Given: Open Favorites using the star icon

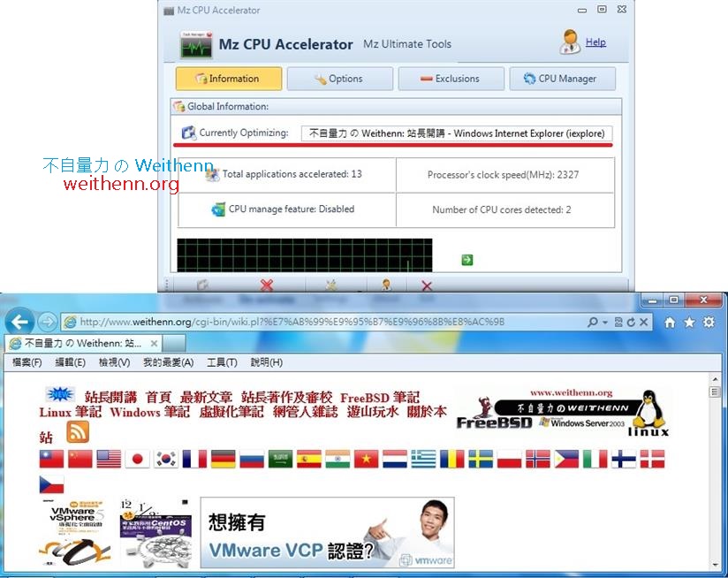Looking at the screenshot, I should [688, 323].
